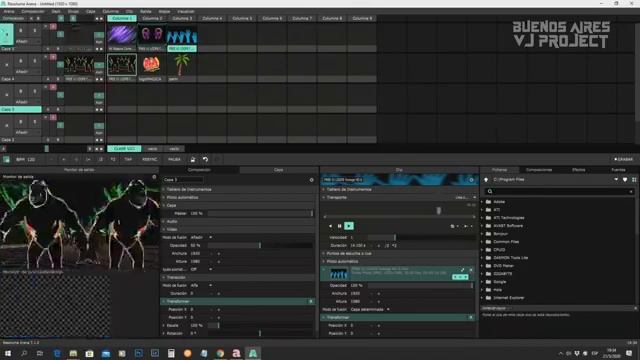Screen dimensions: 640x360
Task: Click the search magnifier icon in file browser
Action: tap(489, 191)
